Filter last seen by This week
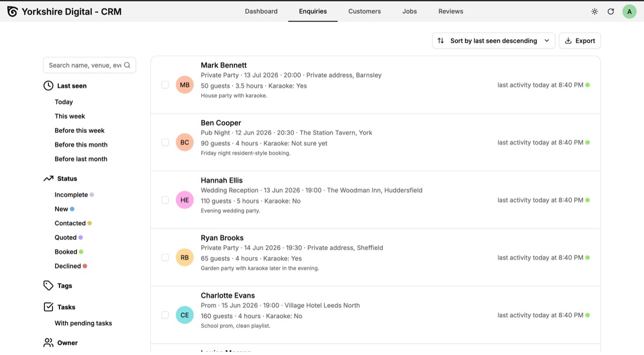Screen dimensions: 644x355 70,116
